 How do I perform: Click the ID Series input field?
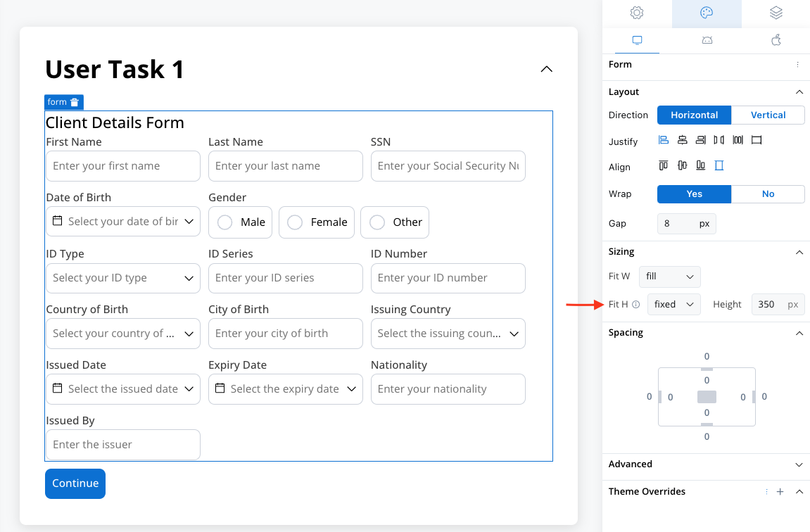286,279
